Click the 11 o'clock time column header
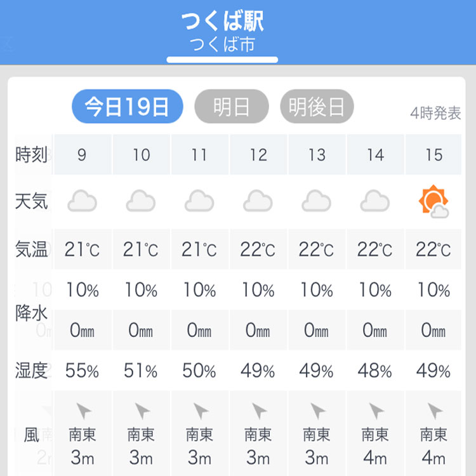The image size is (476, 476). [x=200, y=154]
